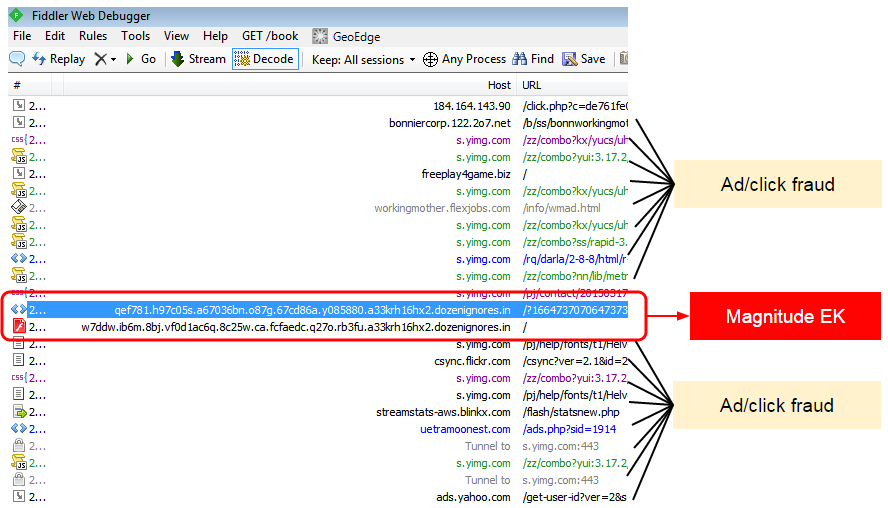This screenshot has width=888, height=508.
Task: Select the streamstats-aws.blinkx.com host
Action: pos(443,412)
